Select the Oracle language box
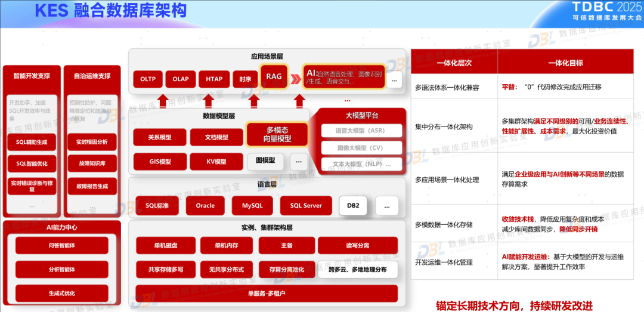The image size is (644, 312). point(205,206)
